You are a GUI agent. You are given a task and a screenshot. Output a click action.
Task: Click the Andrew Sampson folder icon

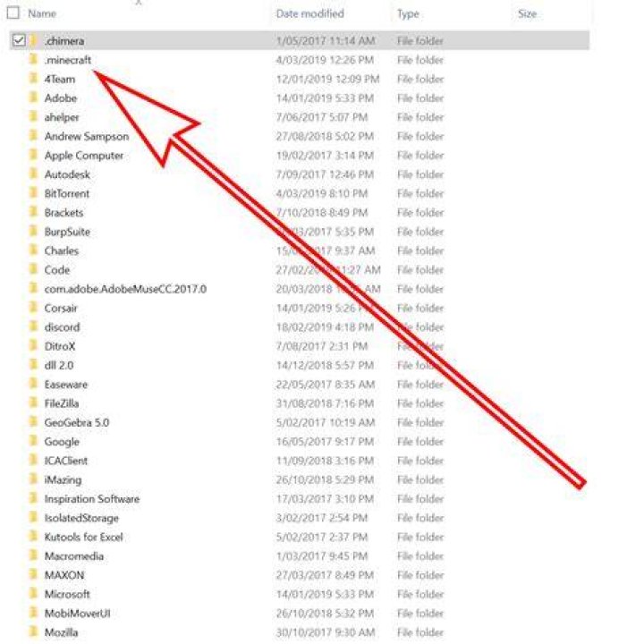point(34,136)
